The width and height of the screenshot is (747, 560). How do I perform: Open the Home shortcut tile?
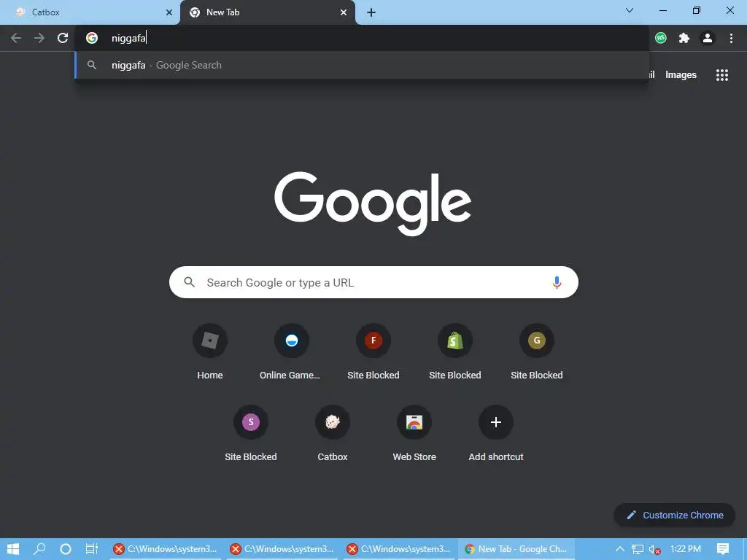(x=210, y=351)
